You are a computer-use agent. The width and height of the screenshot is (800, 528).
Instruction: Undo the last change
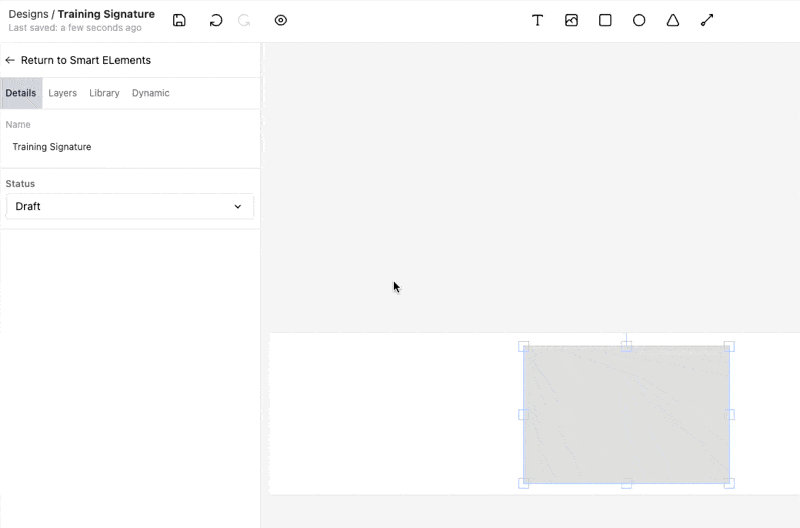point(216,20)
